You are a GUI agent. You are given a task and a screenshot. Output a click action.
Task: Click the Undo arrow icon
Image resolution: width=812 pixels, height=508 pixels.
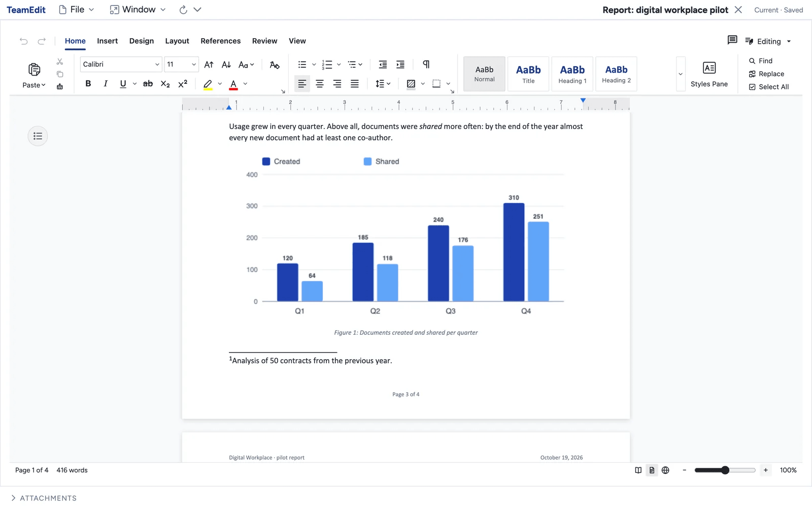[24, 41]
